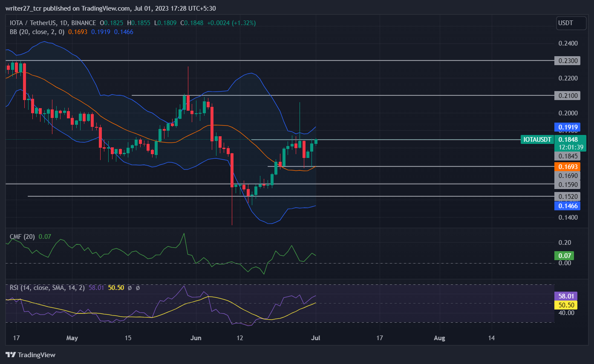Click the 0.2400 price axis tick

click(568, 43)
